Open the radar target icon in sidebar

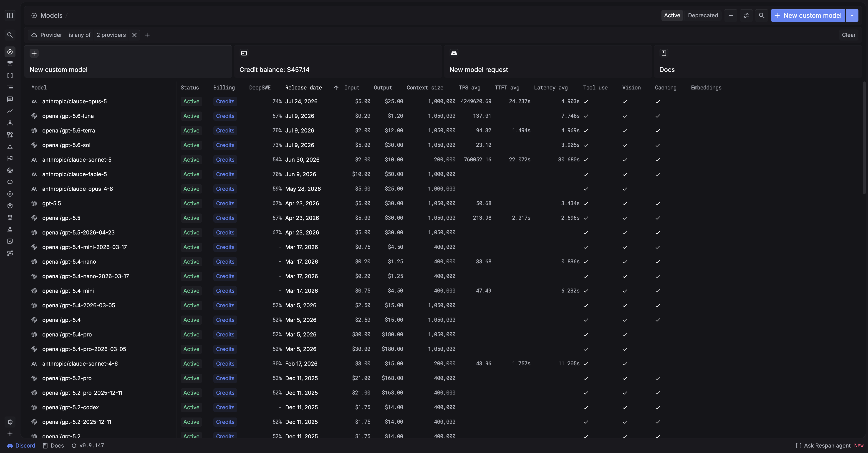click(x=10, y=170)
